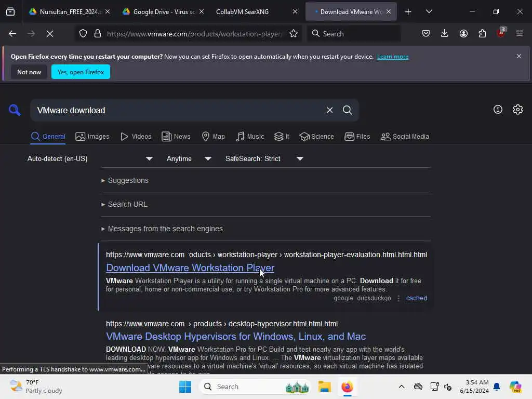
Task: List all tabs with the chevron
Action: coord(429,12)
